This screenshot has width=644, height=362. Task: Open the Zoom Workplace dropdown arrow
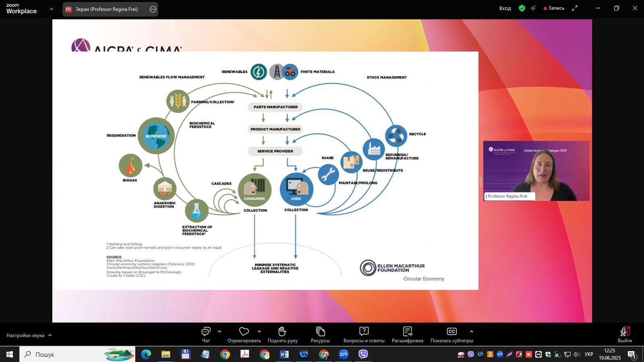pos(51,9)
